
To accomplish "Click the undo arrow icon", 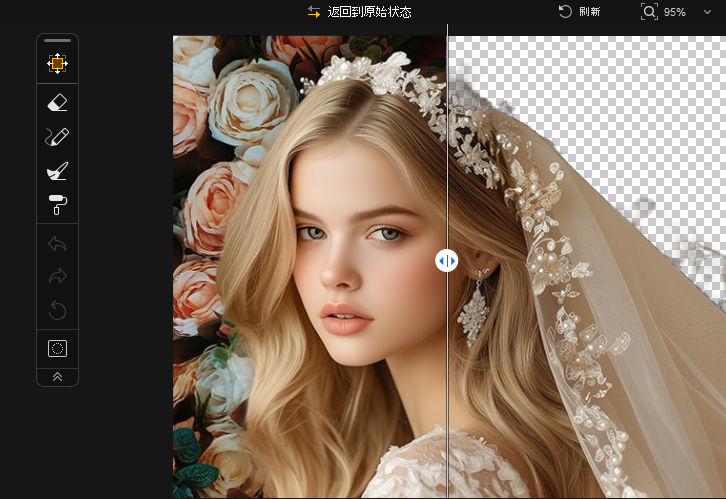I will 57,243.
